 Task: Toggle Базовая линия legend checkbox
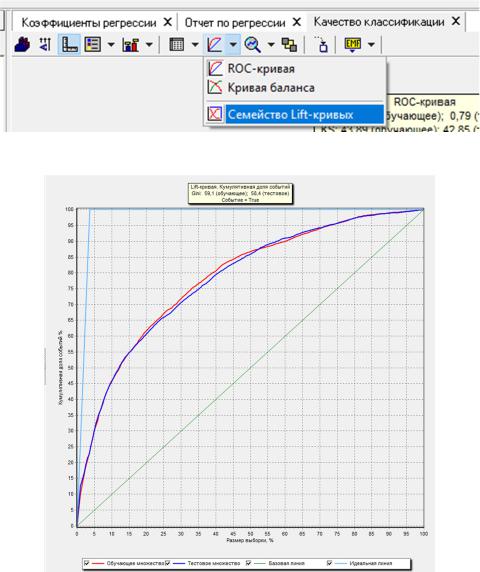pos(248,563)
